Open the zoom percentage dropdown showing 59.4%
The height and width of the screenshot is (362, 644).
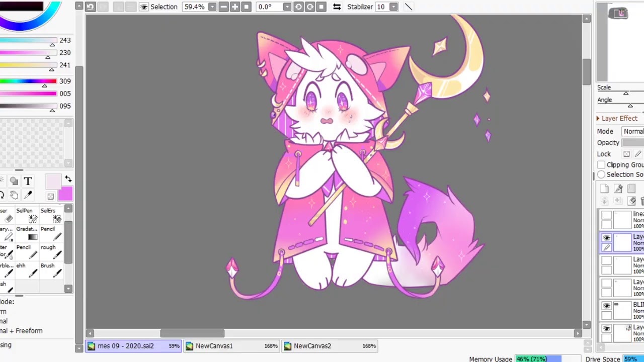[212, 7]
